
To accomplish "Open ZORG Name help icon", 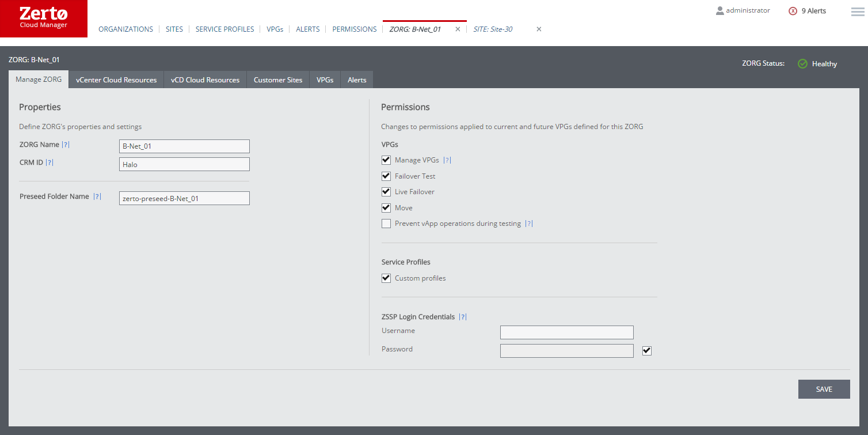I will 66,145.
